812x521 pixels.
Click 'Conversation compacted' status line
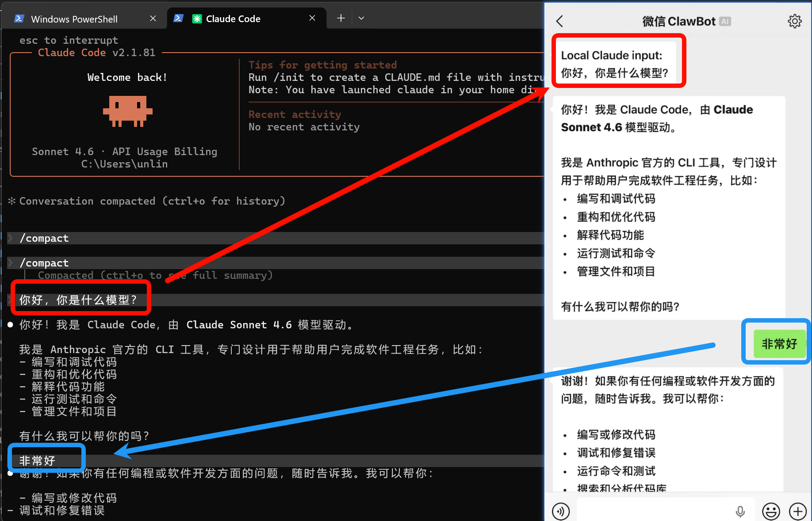(x=152, y=201)
